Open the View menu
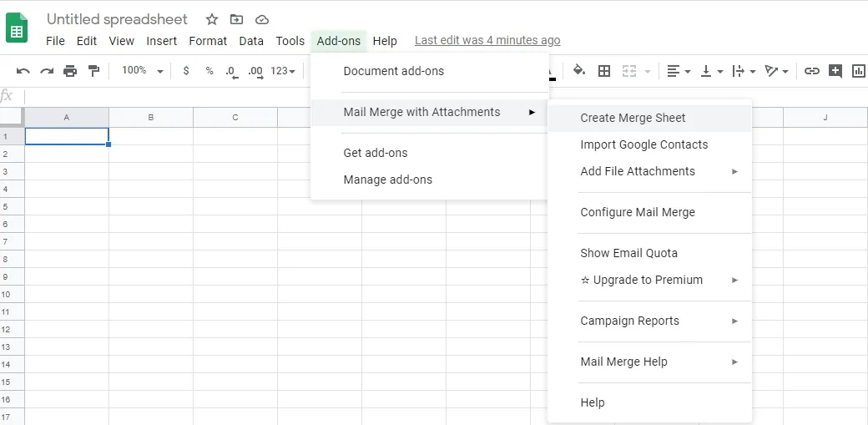Screen dimensions: 868x425 click(x=121, y=41)
